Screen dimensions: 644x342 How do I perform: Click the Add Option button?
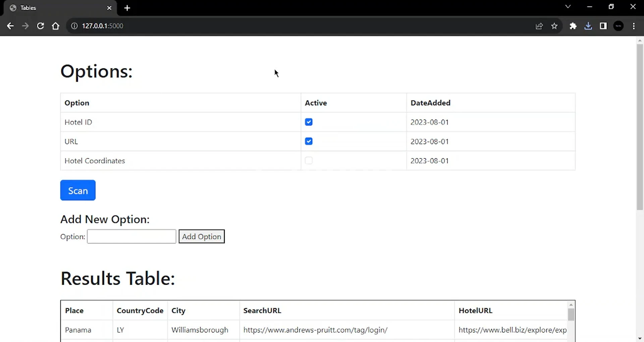tap(201, 236)
